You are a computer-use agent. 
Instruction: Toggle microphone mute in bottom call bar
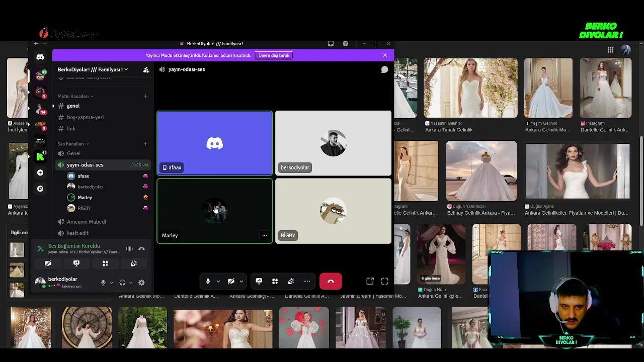(208, 282)
